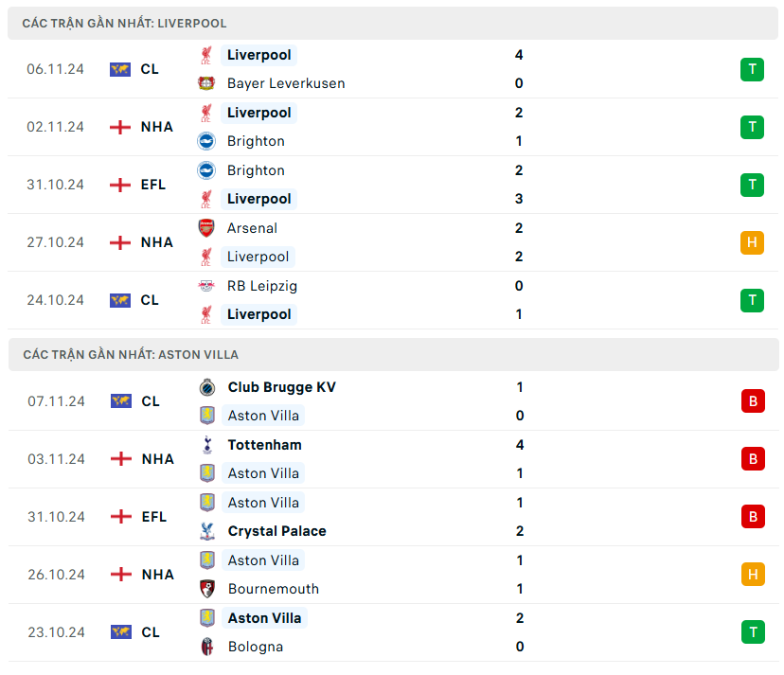Viewport: 784px width, 675px height.
Task: Click the Crystal Palace team crest
Action: click(x=206, y=531)
